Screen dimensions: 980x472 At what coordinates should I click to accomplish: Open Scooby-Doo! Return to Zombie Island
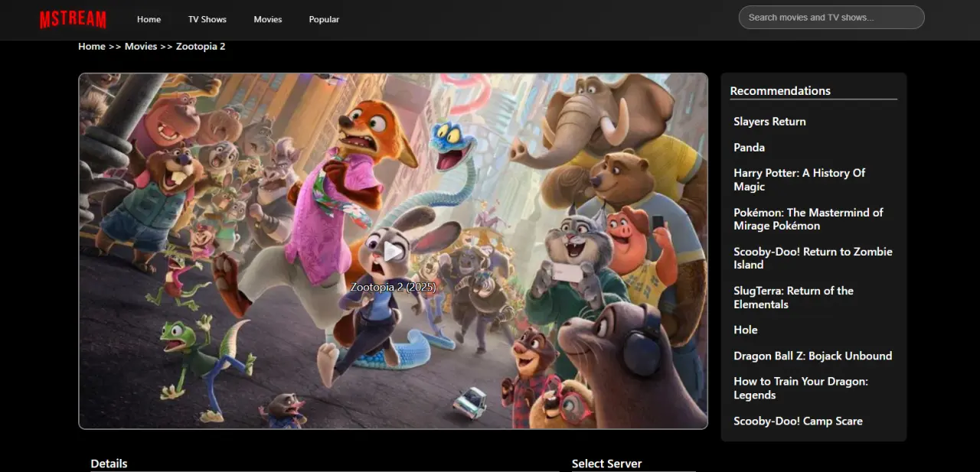[x=812, y=258]
